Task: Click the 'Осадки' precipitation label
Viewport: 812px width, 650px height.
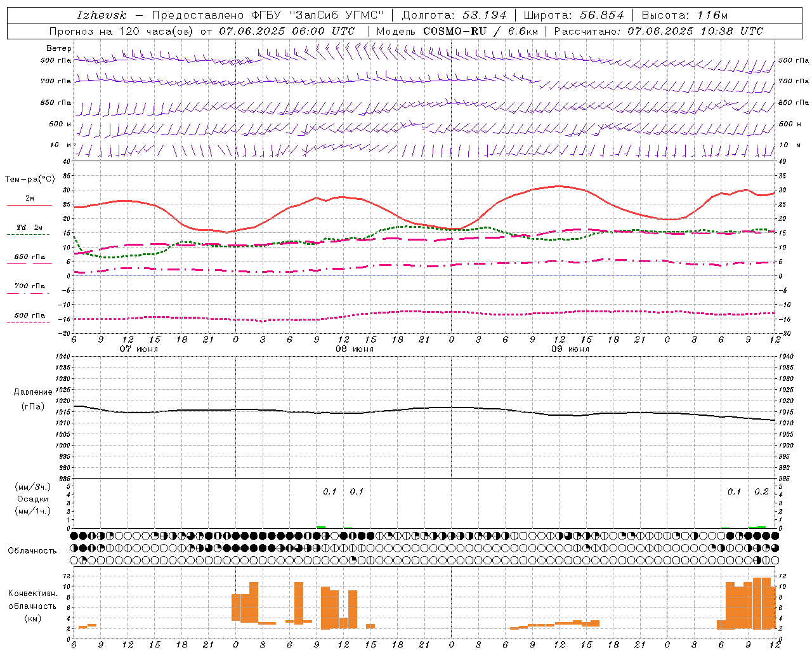Action: pyautogui.click(x=33, y=499)
